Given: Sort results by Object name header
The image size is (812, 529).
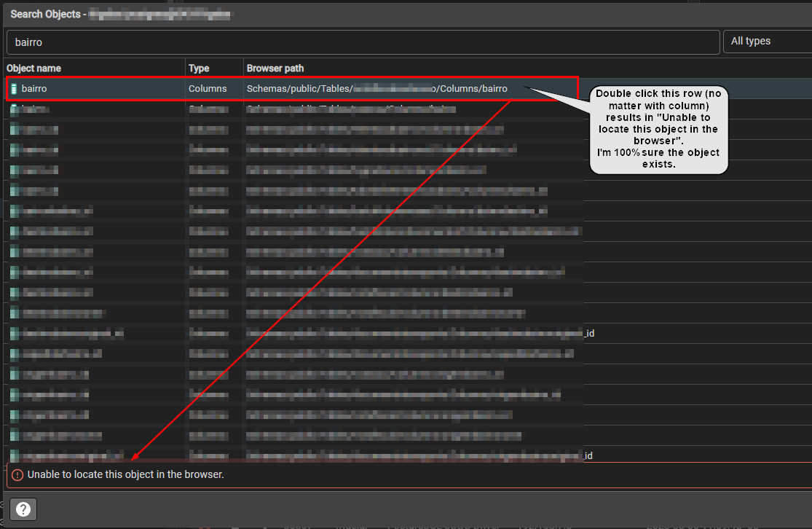Looking at the screenshot, I should (34, 68).
